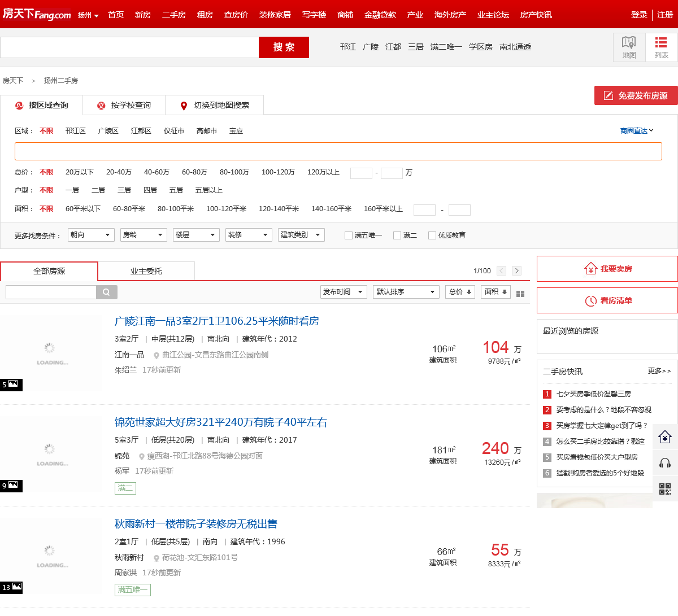Open 装修家居 in top navigation

pos(275,15)
